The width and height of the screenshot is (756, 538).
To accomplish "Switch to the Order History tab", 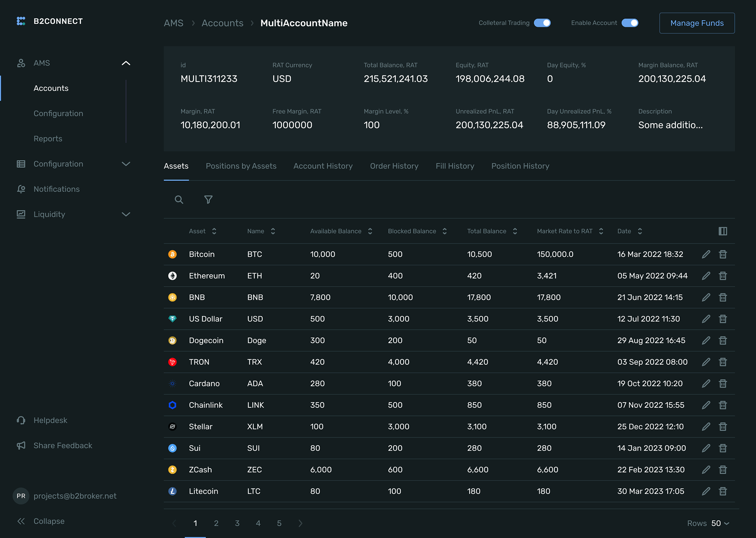I will pos(394,166).
